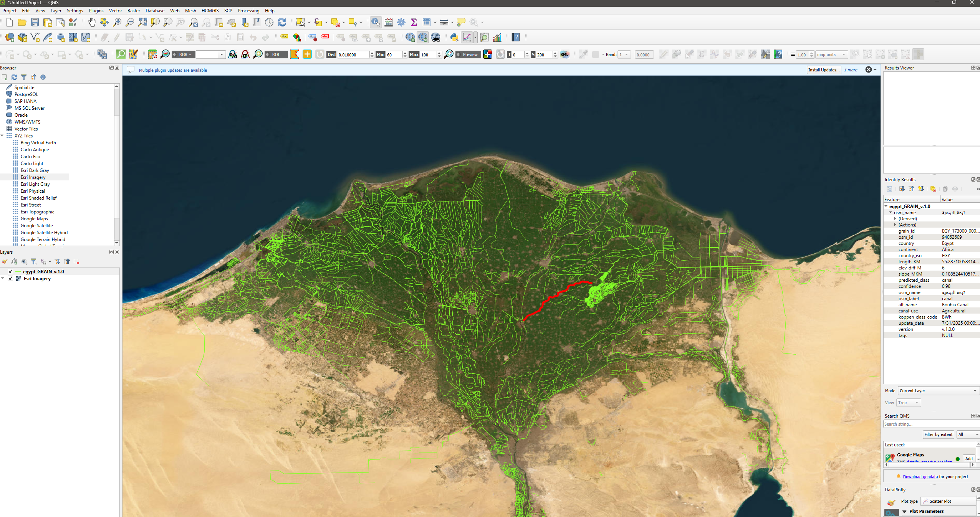Select the Pan Map hand tool

coord(92,22)
